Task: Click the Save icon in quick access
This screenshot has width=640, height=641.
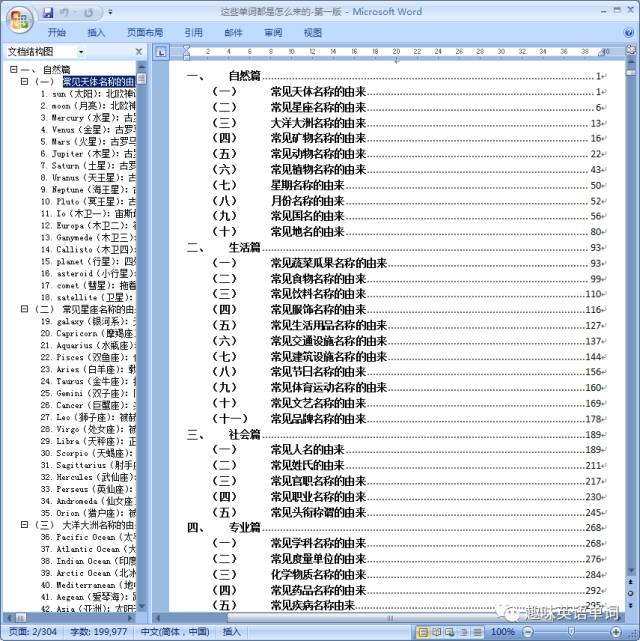Action: (48, 13)
